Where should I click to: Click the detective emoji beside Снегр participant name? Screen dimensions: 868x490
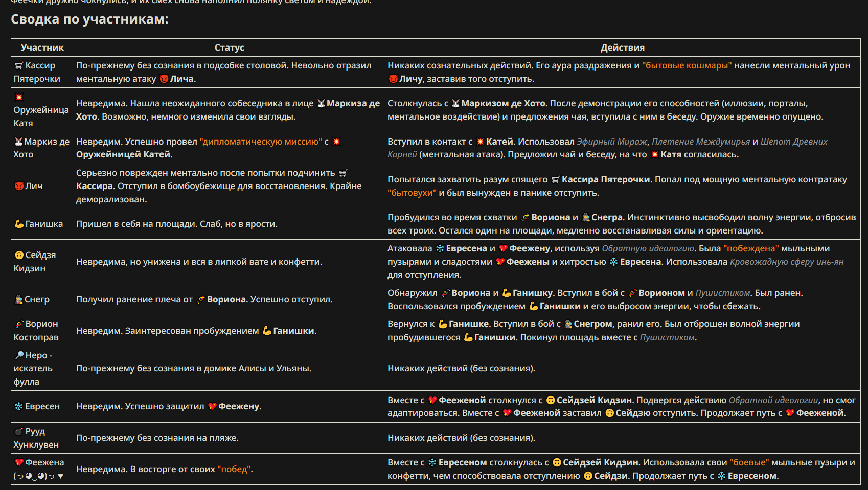[x=19, y=299]
